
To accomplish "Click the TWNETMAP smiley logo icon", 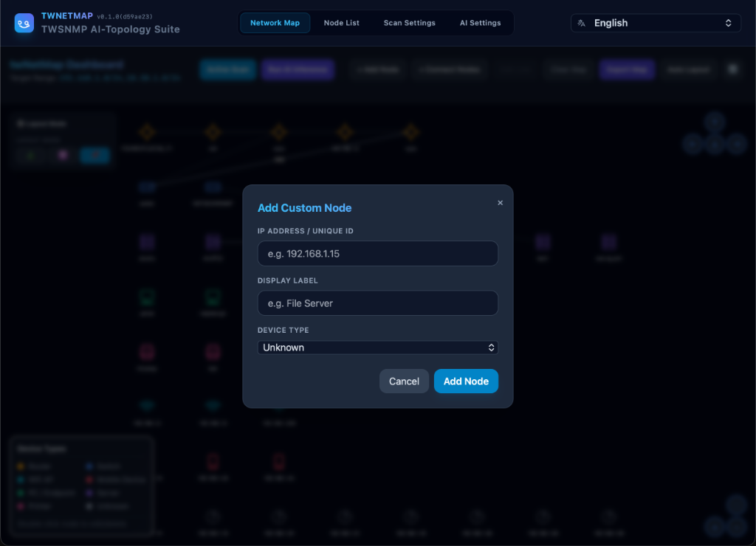I will click(24, 23).
